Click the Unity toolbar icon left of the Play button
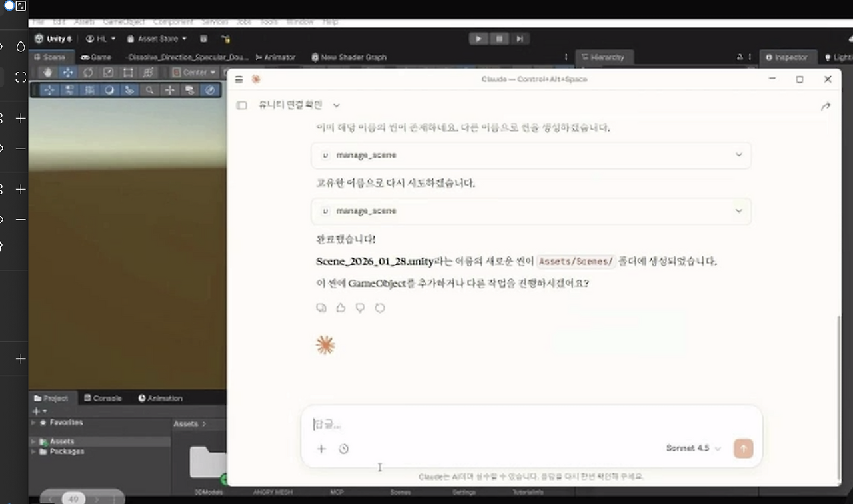The height and width of the screenshot is (504, 853). coord(226,39)
